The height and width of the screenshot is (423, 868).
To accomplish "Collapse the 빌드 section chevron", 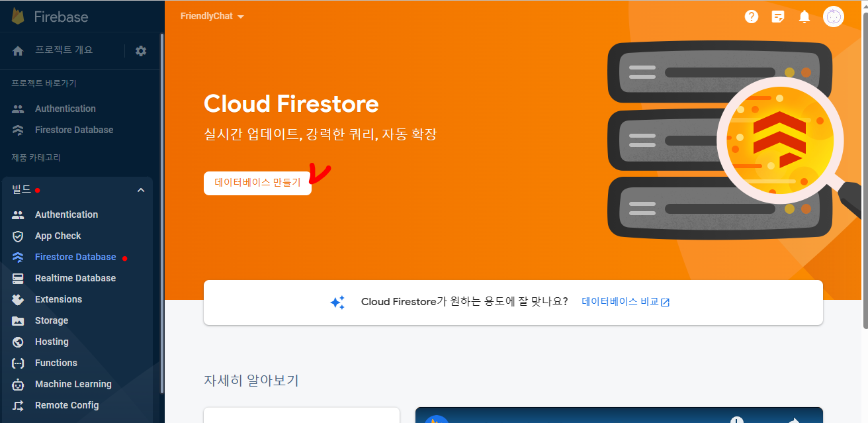I will (x=141, y=190).
